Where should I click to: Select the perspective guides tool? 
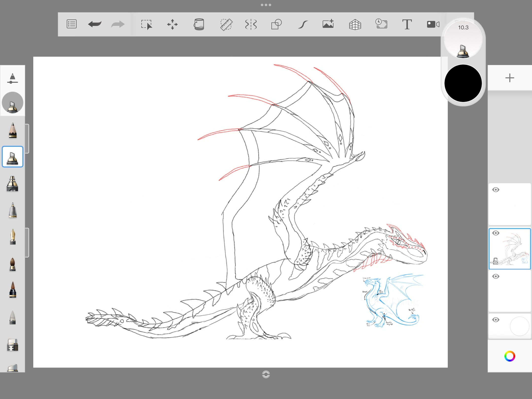coord(355,24)
